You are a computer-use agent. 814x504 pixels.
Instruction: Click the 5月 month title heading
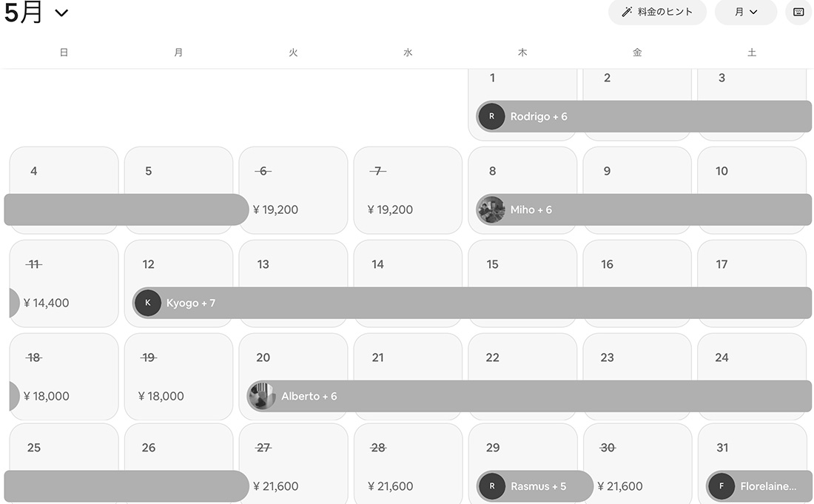[24, 13]
